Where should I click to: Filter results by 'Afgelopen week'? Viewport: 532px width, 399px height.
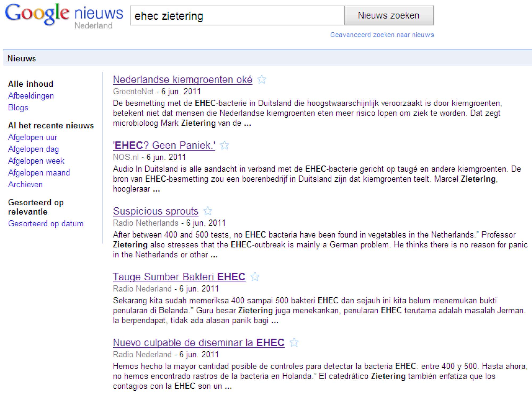click(x=36, y=161)
